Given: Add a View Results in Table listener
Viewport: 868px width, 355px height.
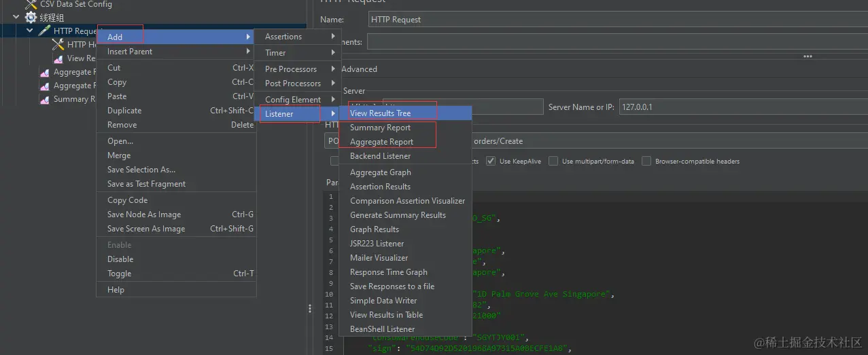Looking at the screenshot, I should [406, 315].
